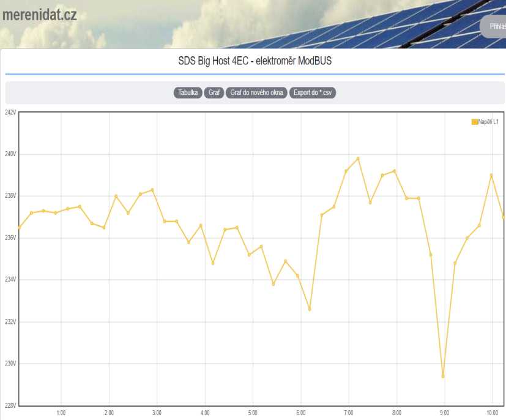Image resolution: width=506 pixels, height=420 pixels.
Task: Click the 240V label on the voltage axis
Action: [9, 154]
